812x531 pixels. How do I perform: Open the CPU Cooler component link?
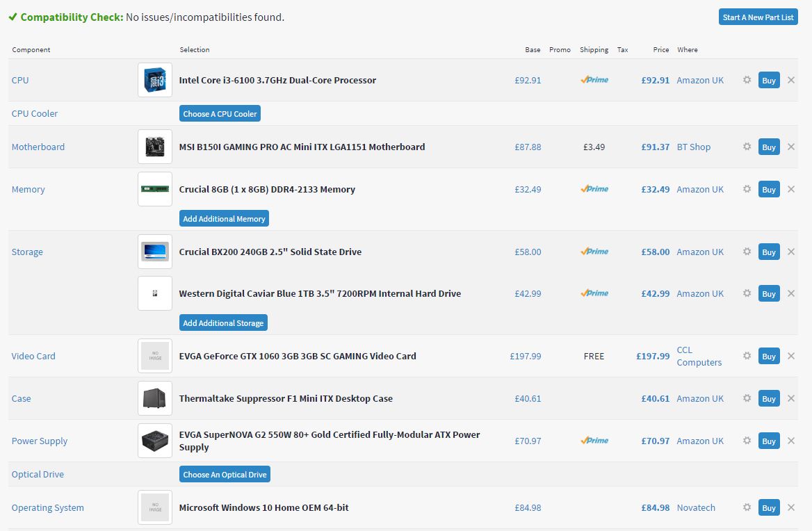(x=35, y=113)
